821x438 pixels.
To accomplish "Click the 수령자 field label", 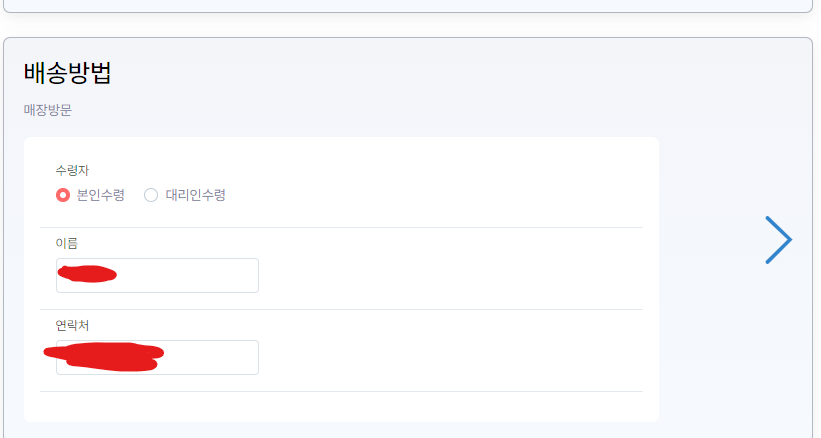I will click(x=72, y=170).
